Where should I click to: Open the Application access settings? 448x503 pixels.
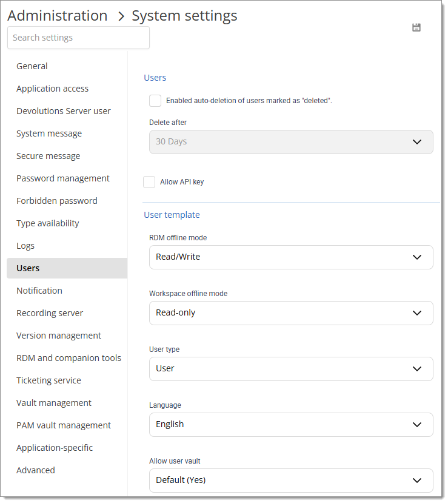[x=52, y=88]
